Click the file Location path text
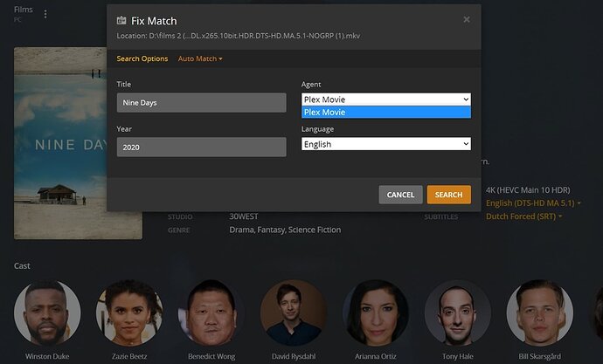 [239, 36]
